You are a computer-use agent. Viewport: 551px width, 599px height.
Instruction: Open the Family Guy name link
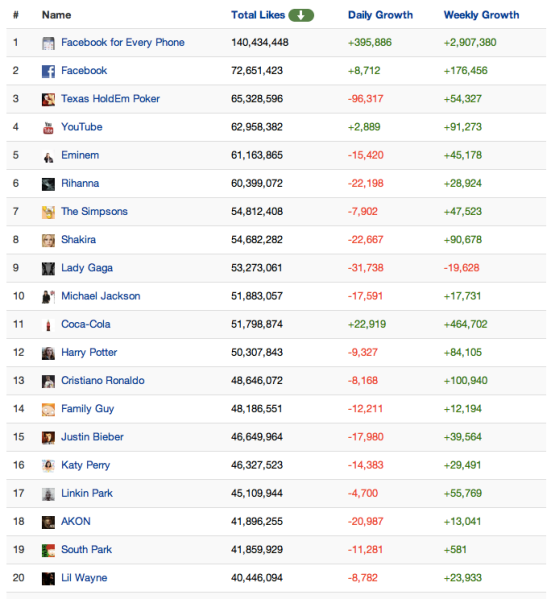point(88,409)
